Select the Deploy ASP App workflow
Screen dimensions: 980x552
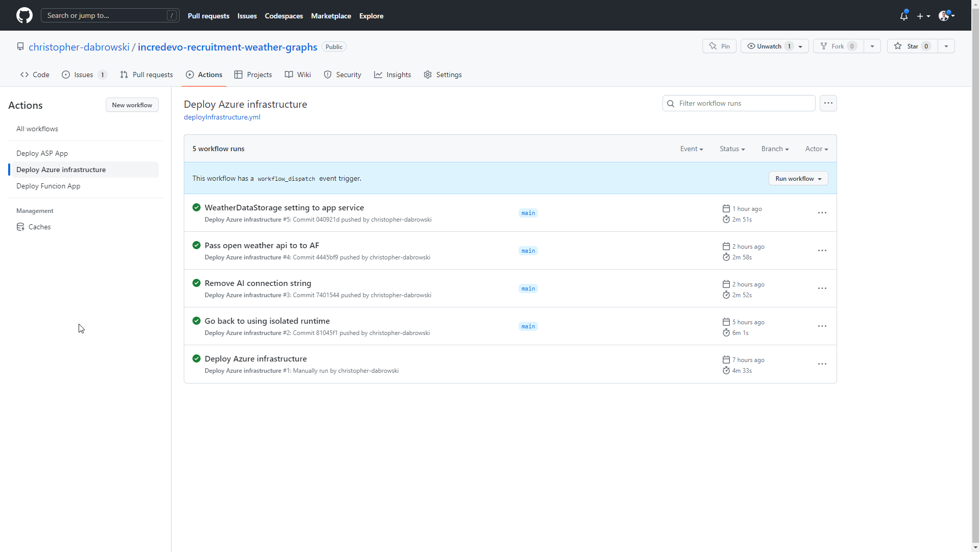(x=42, y=153)
